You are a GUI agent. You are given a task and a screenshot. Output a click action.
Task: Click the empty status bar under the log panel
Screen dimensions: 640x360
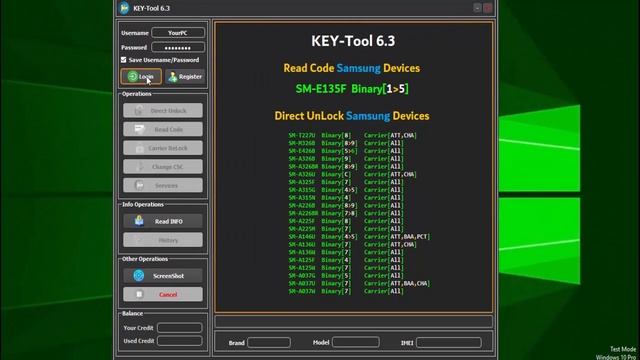pyautogui.click(x=353, y=322)
